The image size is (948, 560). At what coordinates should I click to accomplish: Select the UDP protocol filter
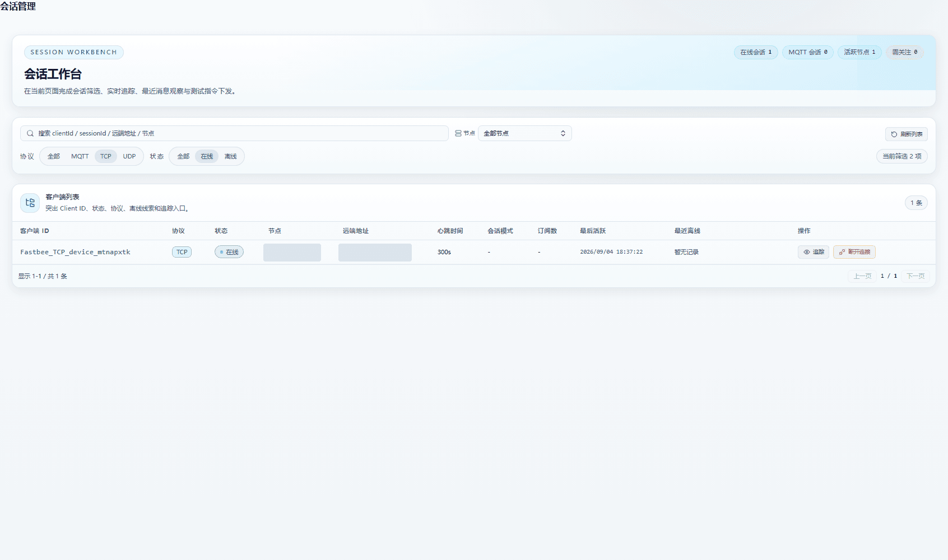pyautogui.click(x=129, y=156)
